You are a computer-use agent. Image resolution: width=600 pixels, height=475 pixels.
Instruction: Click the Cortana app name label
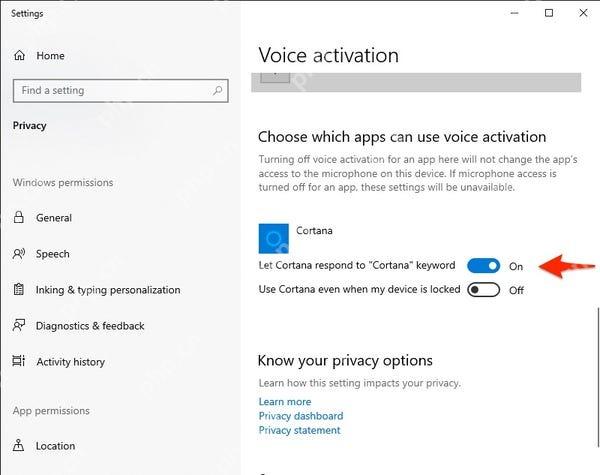(314, 230)
